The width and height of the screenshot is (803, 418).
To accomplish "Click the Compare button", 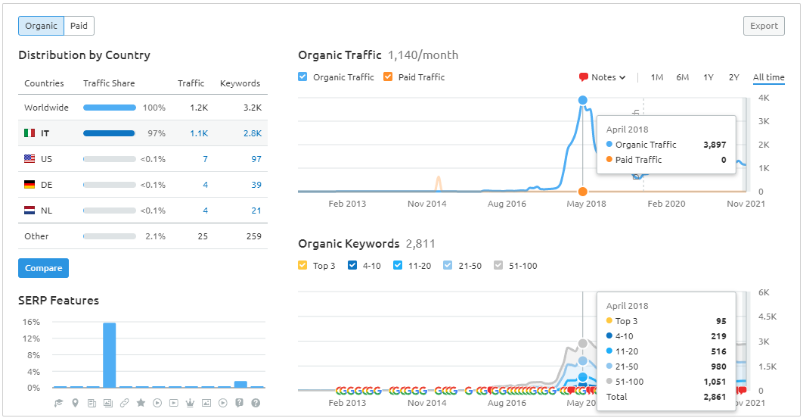I will (44, 268).
